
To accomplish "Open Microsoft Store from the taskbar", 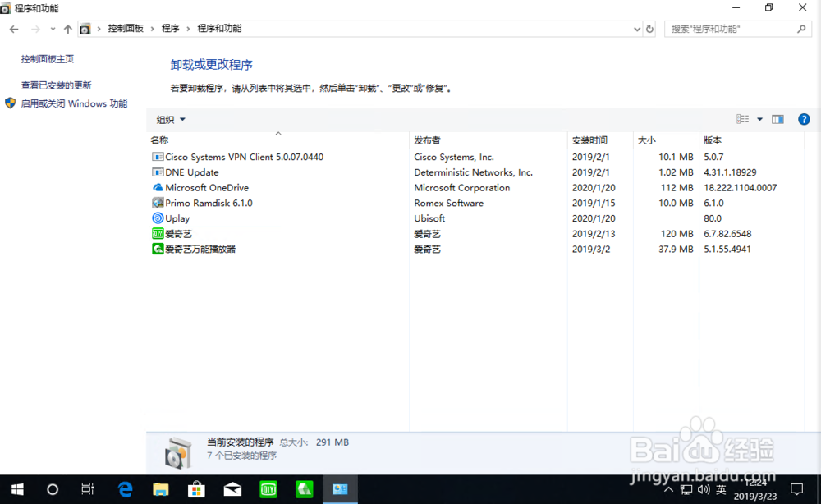I will point(196,489).
